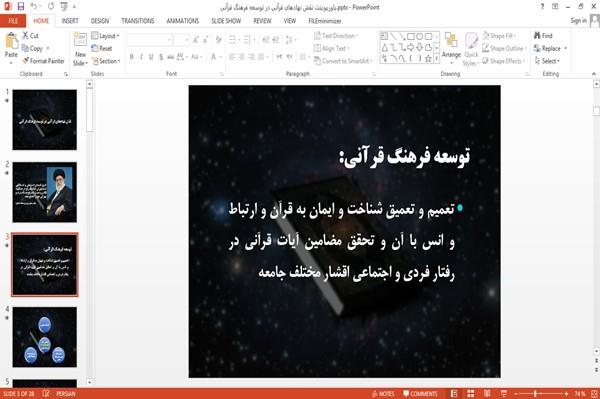This screenshot has height=399, width=600.
Task: Open the Arrange menu
Action: tap(451, 48)
